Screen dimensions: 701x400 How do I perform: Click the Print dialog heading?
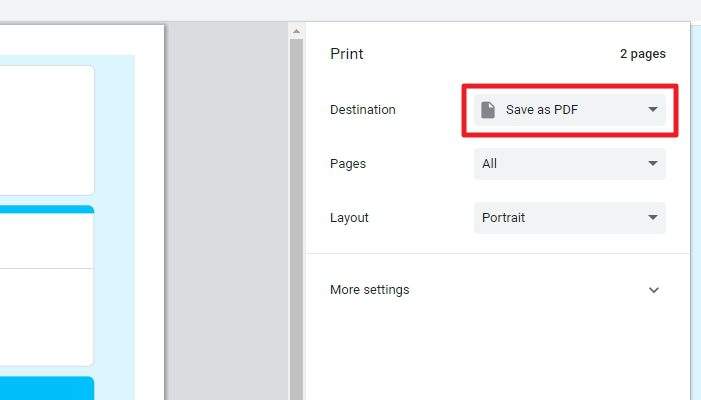[346, 54]
